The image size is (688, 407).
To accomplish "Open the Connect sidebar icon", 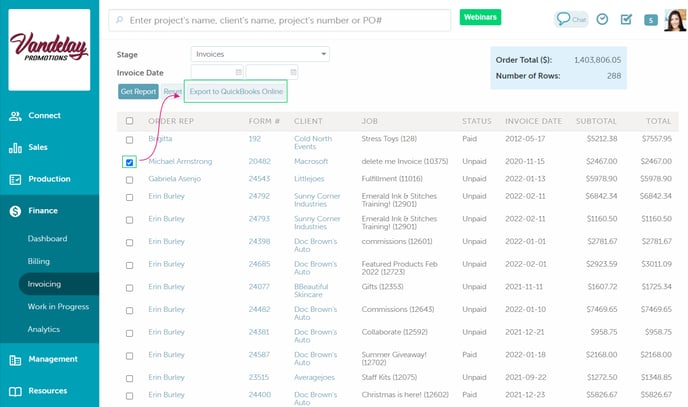I will (x=15, y=116).
